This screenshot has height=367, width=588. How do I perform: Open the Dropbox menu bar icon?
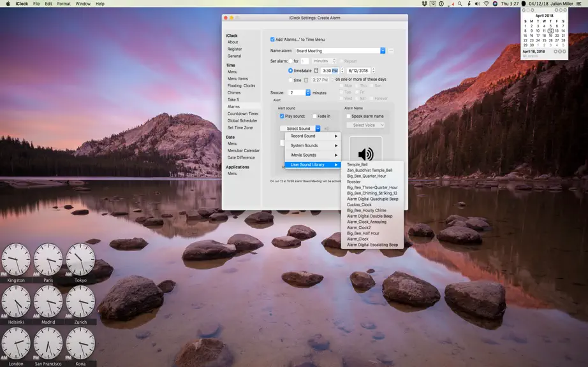pos(424,3)
